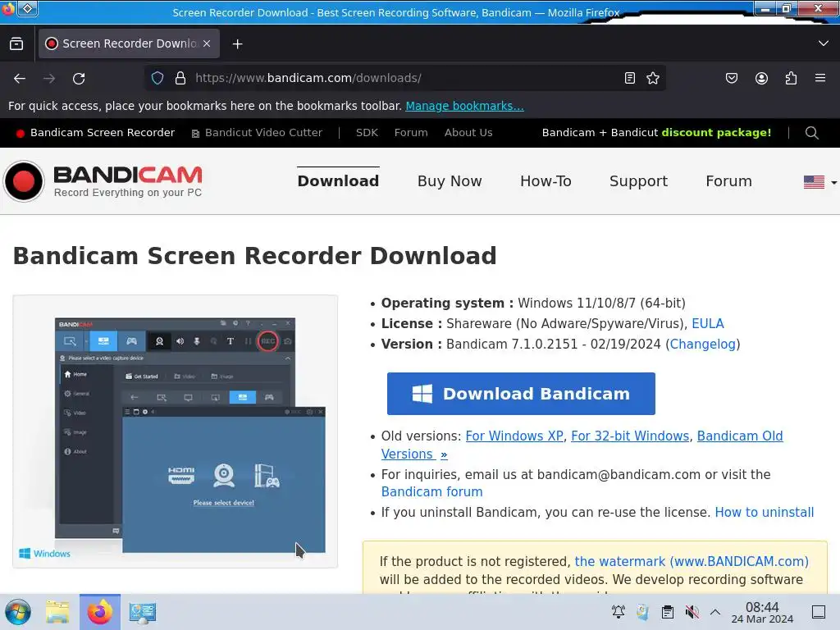The image size is (840, 630).
Task: Open the Changelog link
Action: [702, 344]
